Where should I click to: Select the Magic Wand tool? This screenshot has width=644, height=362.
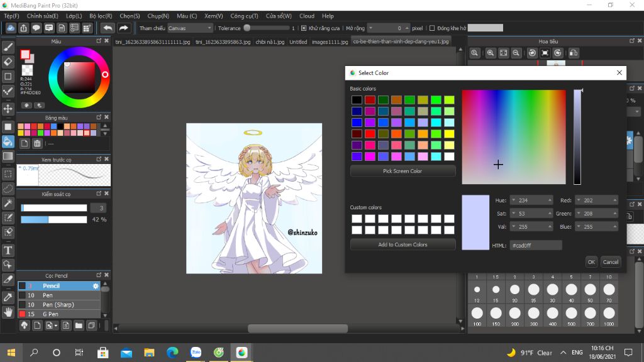[x=8, y=203]
